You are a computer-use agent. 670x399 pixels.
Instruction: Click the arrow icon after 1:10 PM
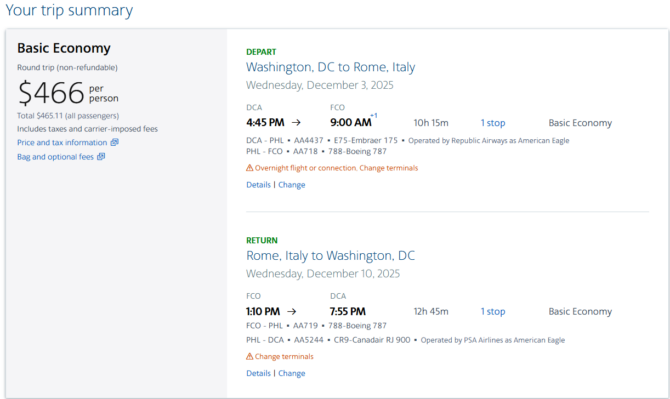tap(292, 311)
